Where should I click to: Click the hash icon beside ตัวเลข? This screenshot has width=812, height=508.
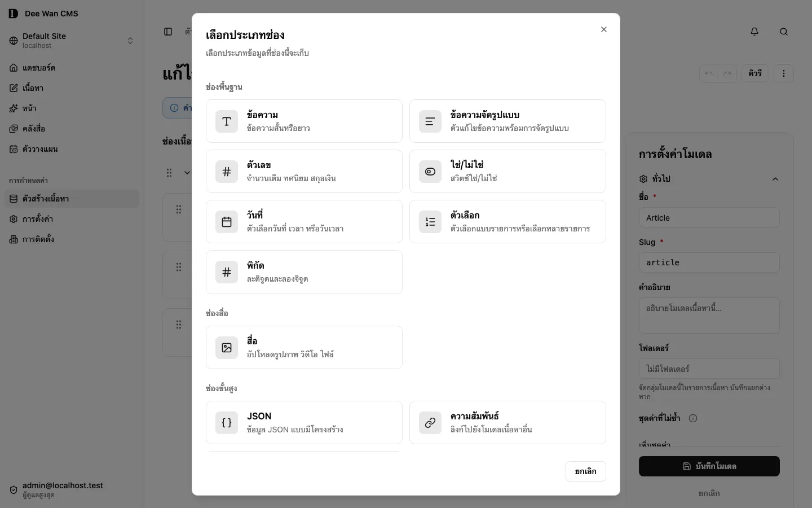(x=227, y=172)
